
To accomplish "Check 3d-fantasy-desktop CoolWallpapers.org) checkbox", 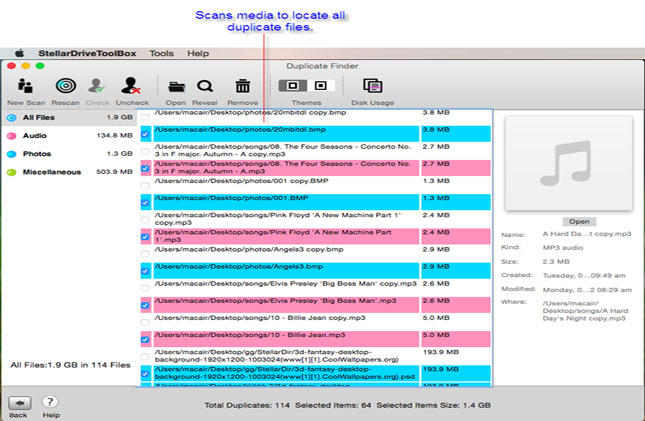I will pos(145,356).
